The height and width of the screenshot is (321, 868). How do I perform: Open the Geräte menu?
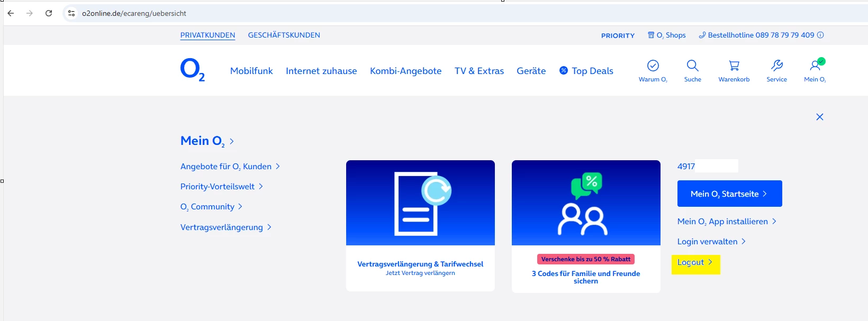(531, 71)
